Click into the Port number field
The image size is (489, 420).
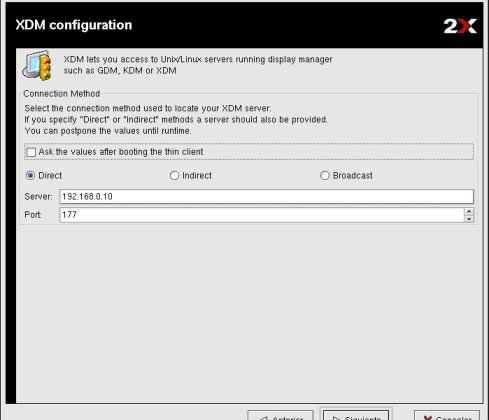(262, 215)
